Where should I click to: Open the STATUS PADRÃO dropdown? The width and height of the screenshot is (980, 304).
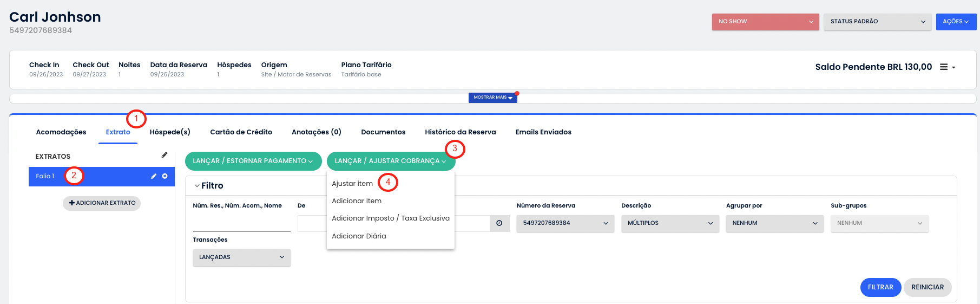coord(877,22)
